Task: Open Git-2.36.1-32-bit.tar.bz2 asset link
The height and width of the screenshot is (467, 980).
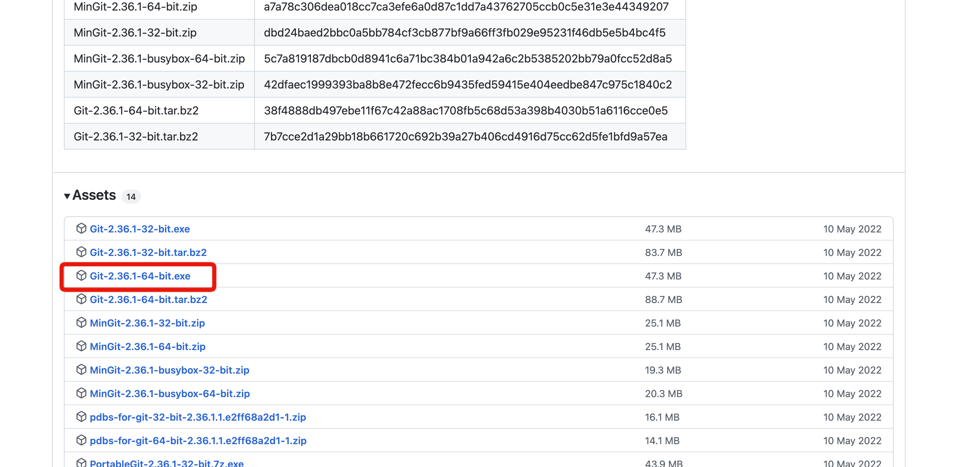Action: coord(148,252)
